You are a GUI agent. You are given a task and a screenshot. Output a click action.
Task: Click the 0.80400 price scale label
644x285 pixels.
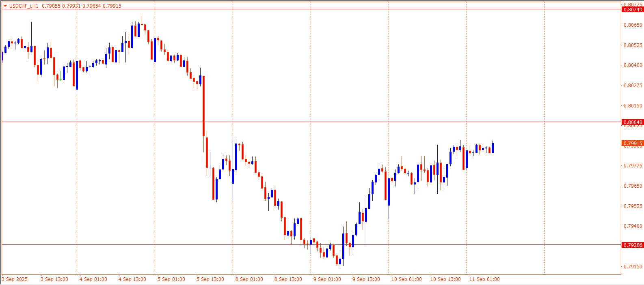633,65
